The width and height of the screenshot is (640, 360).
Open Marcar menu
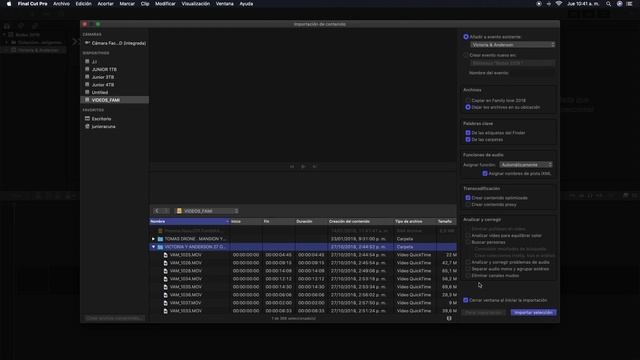pos(127,4)
